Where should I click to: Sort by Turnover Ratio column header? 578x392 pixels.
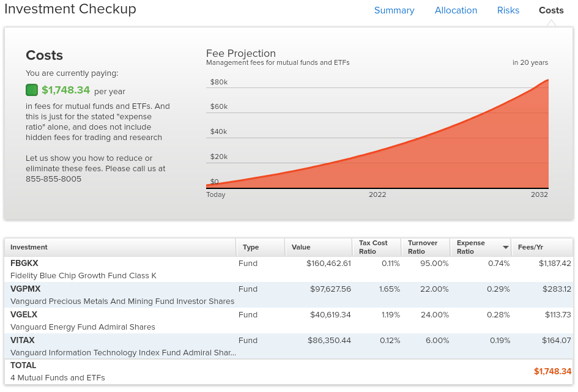click(423, 247)
